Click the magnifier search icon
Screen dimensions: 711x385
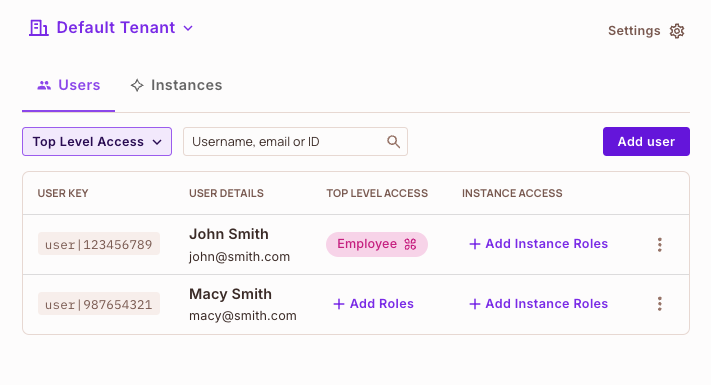tap(393, 141)
